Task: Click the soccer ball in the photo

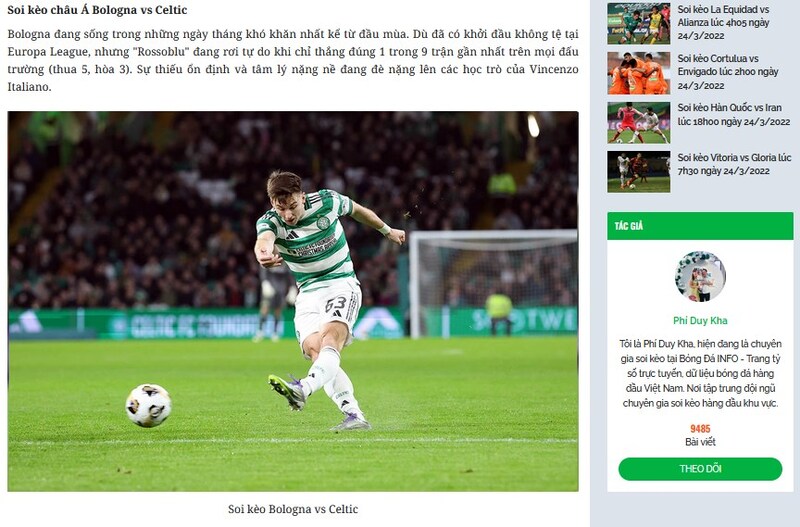Action: tap(148, 405)
